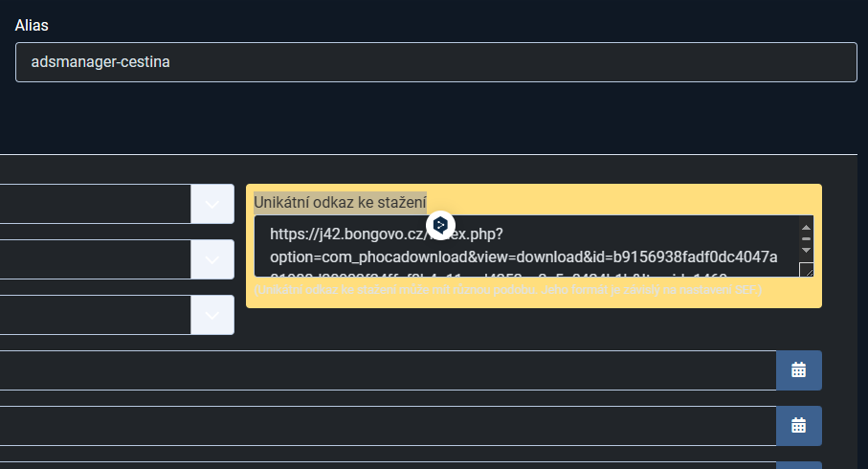Expand the top dropdown chevron
868x469 pixels.
(212, 204)
